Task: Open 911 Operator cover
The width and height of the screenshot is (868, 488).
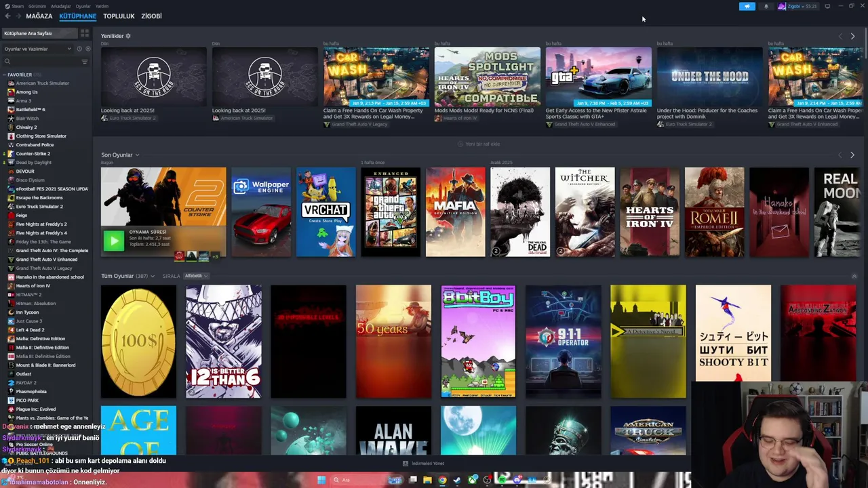Action: click(x=563, y=342)
